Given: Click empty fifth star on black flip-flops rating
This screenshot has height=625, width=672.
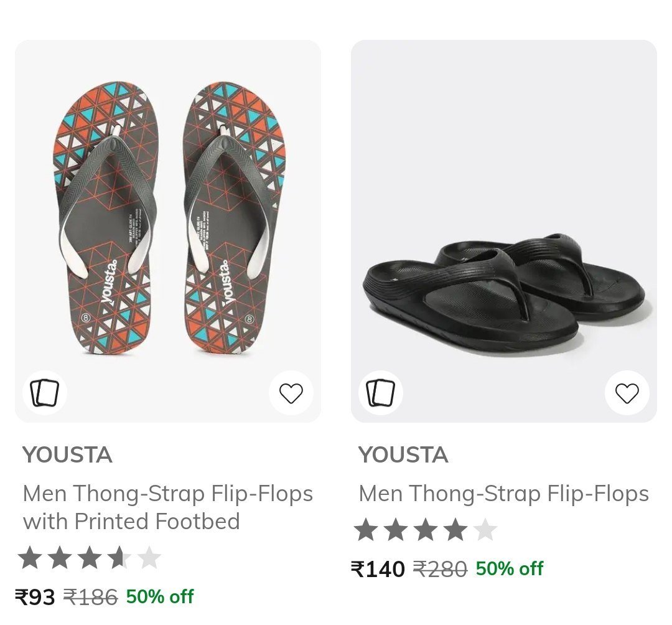Looking at the screenshot, I should coord(485,529).
